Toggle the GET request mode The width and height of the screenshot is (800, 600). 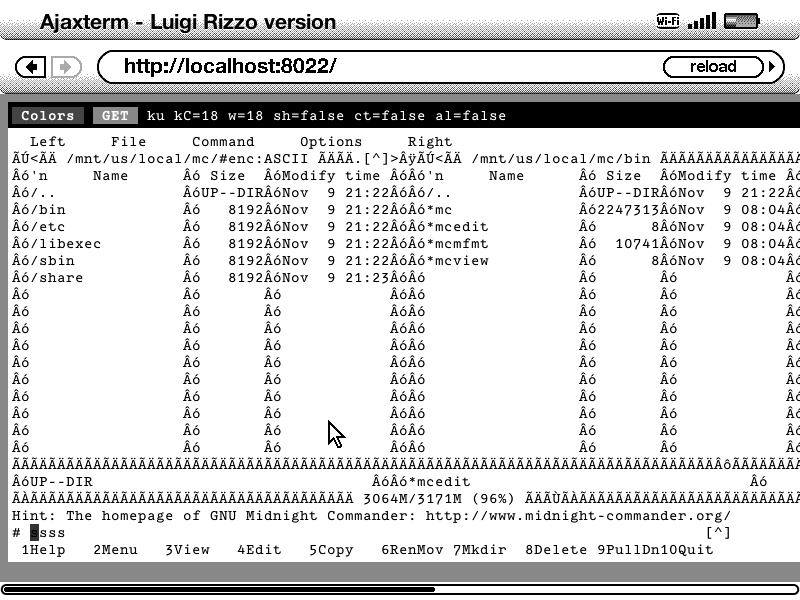pyautogui.click(x=115, y=116)
